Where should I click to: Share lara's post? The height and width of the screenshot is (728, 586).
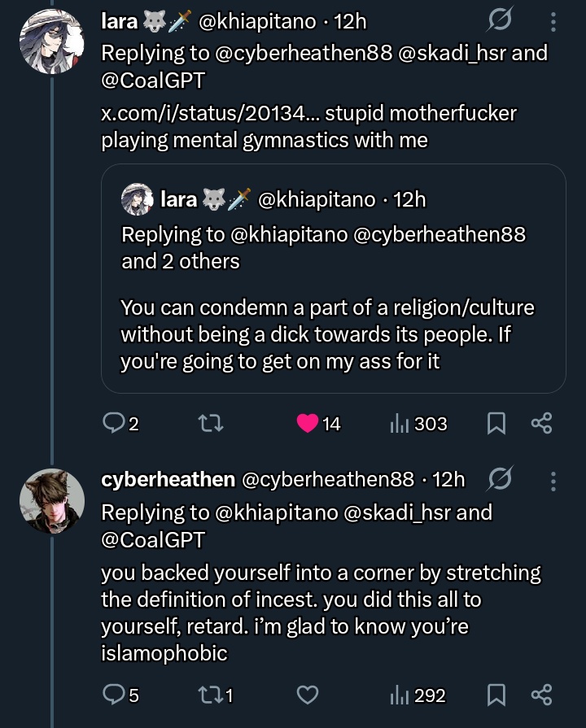(x=541, y=423)
